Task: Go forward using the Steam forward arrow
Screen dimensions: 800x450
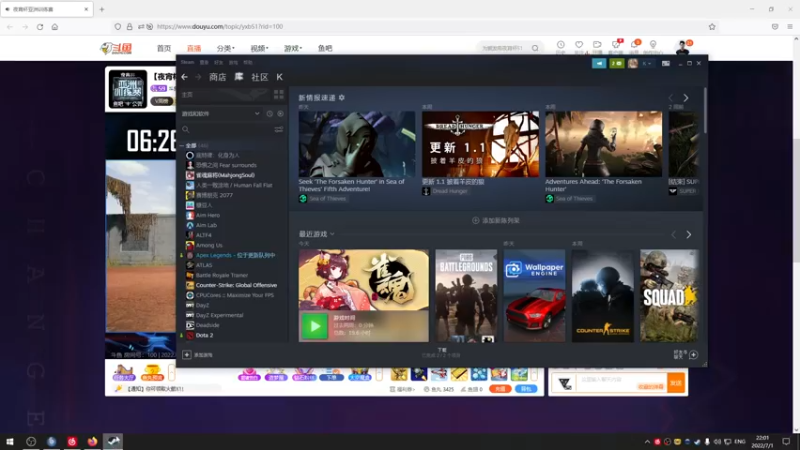Action: pos(198,77)
